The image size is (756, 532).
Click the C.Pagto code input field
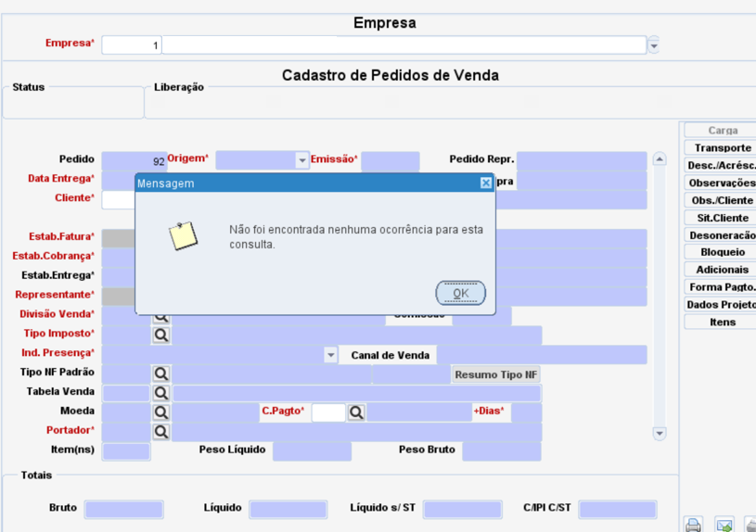click(x=328, y=412)
